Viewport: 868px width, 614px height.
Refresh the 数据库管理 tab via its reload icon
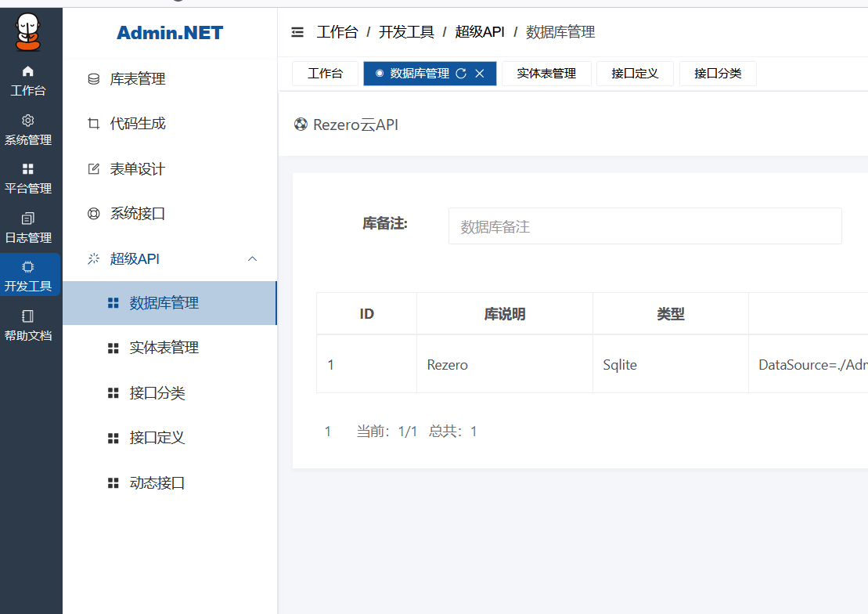click(463, 74)
